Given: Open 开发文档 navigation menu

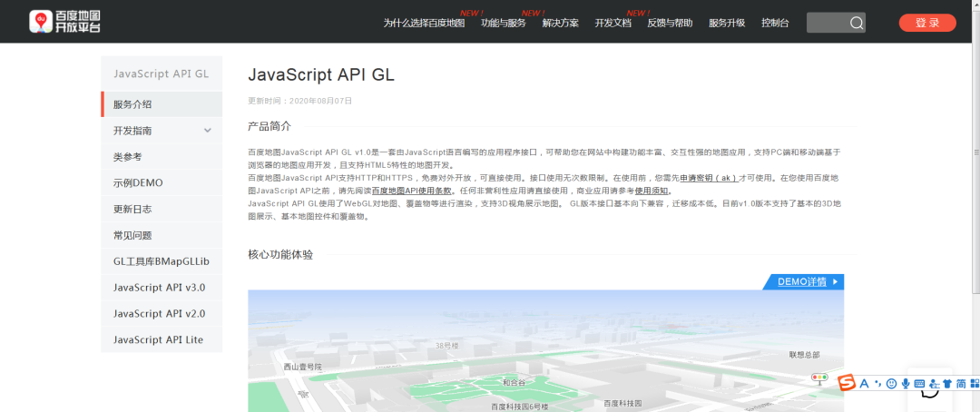Looking at the screenshot, I should click(x=613, y=23).
